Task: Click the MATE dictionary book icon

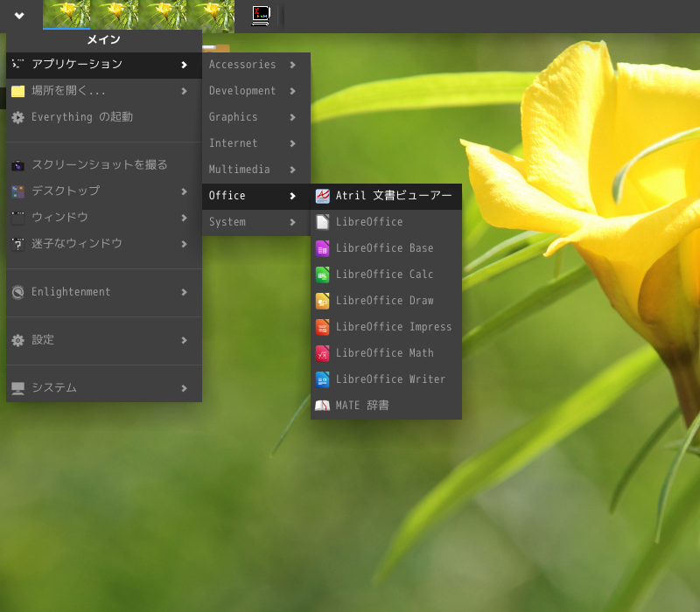Action: (322, 406)
